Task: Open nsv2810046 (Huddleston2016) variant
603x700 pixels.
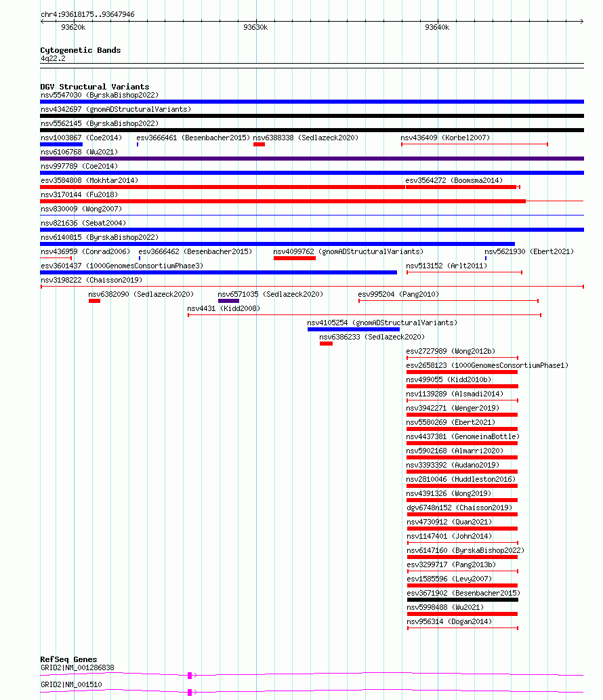Action: pyautogui.click(x=461, y=481)
